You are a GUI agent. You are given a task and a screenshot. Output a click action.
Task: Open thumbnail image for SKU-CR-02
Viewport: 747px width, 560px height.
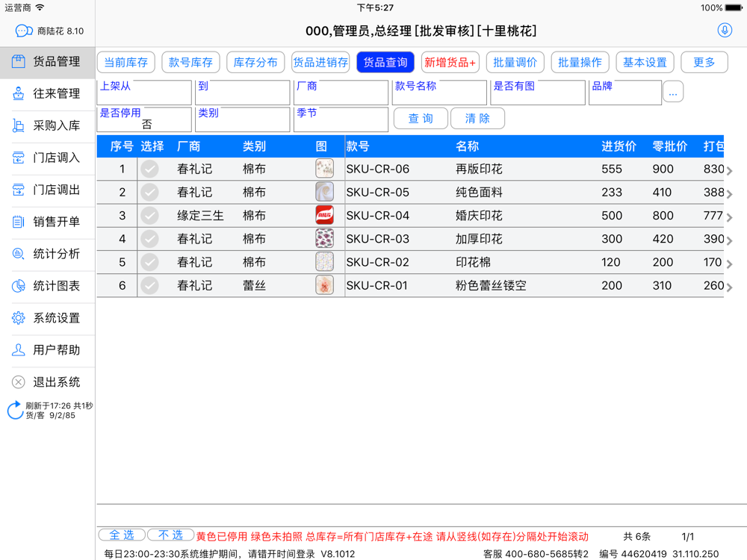click(324, 262)
